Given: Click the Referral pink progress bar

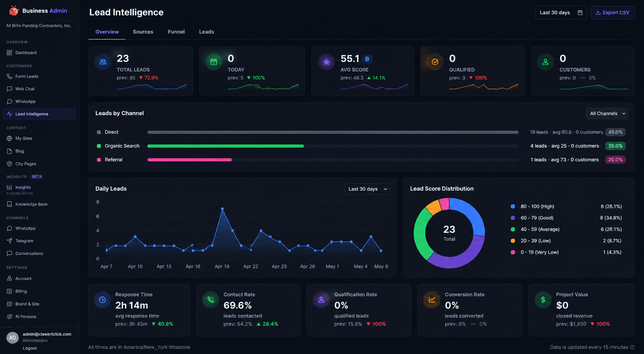Looking at the screenshot, I should 190,160.
